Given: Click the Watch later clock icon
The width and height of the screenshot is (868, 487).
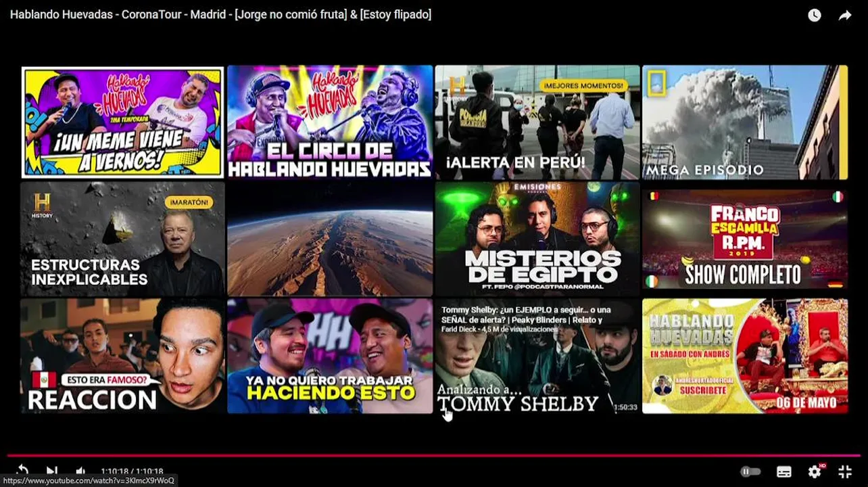Looking at the screenshot, I should click(x=815, y=15).
